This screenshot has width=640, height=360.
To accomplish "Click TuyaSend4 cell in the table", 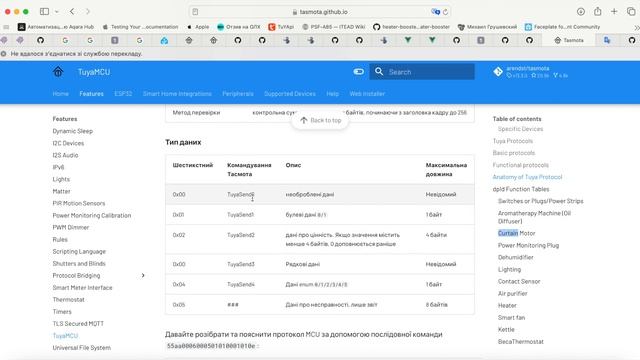I will pyautogui.click(x=241, y=284).
